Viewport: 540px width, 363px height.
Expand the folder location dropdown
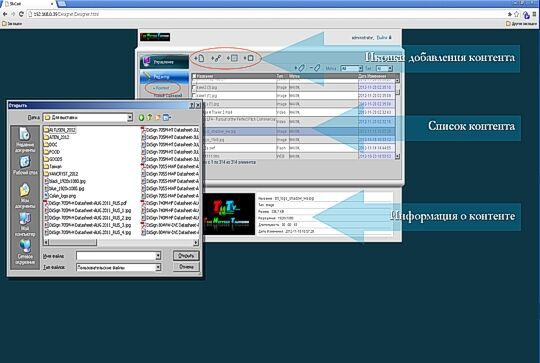(x=129, y=117)
